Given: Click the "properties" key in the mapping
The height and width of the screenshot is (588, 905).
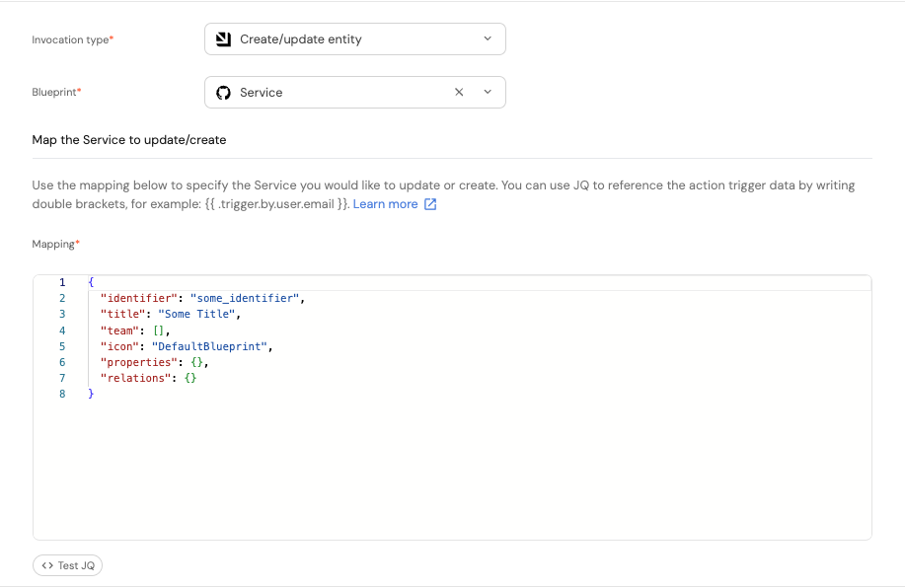Looking at the screenshot, I should pos(138,362).
